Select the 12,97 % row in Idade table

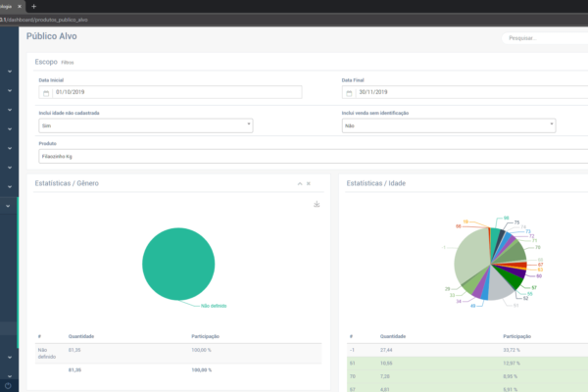point(467,364)
